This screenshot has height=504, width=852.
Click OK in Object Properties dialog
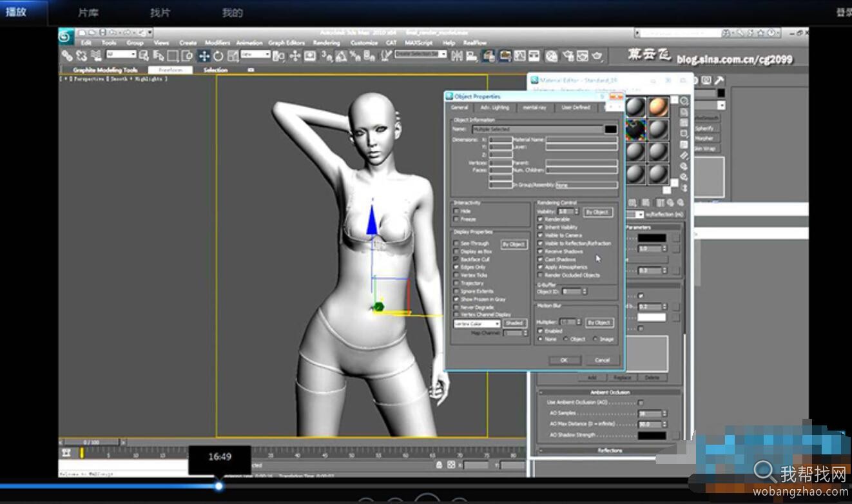[564, 360]
